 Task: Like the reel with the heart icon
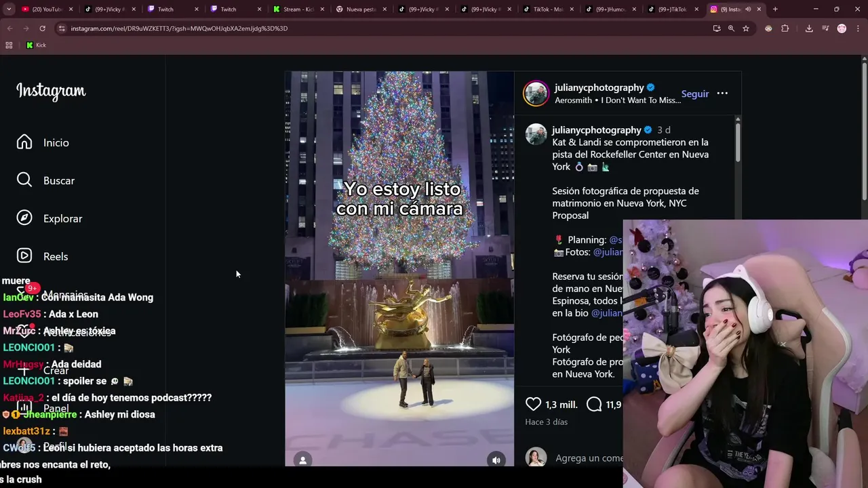pyautogui.click(x=533, y=405)
